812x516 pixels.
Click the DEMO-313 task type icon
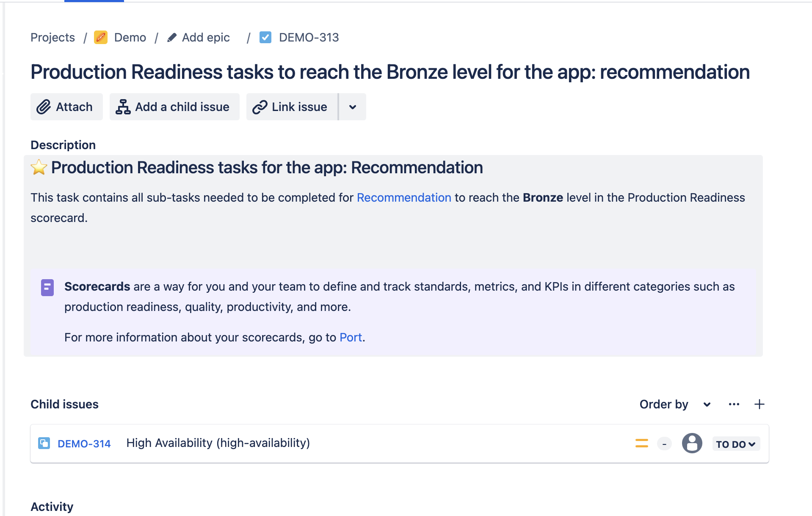click(265, 37)
